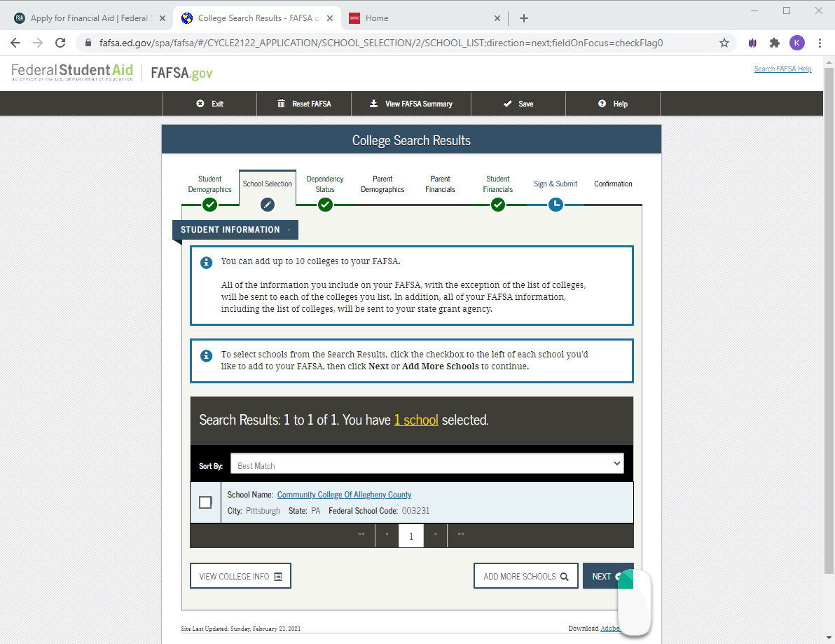Click Add More Schools button
835x644 pixels.
(525, 576)
